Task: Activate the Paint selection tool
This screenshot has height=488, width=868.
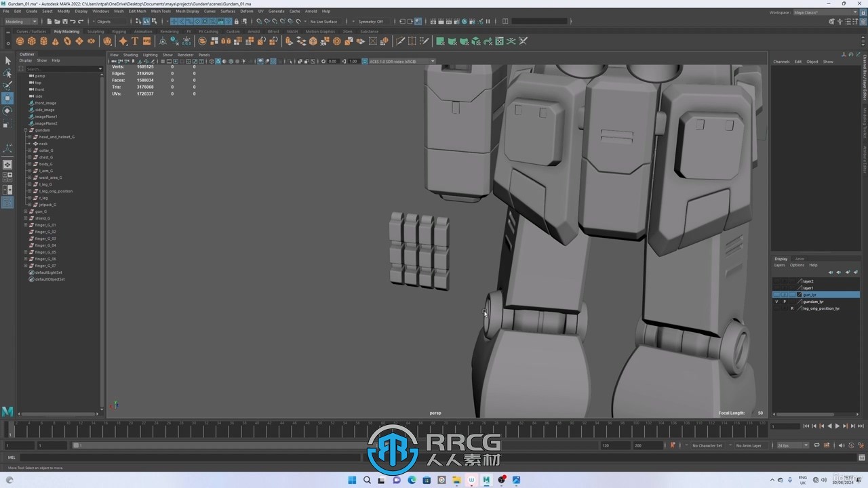Action: click(x=7, y=85)
